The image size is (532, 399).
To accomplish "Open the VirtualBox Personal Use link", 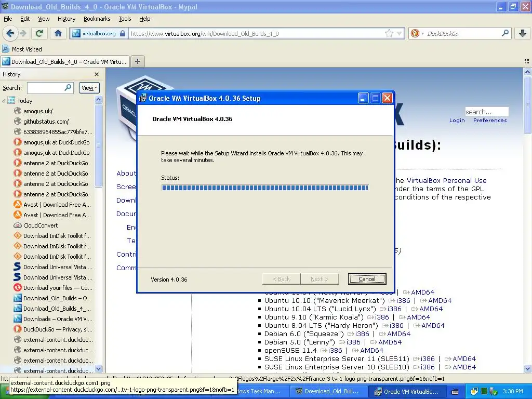I will coord(446,180).
